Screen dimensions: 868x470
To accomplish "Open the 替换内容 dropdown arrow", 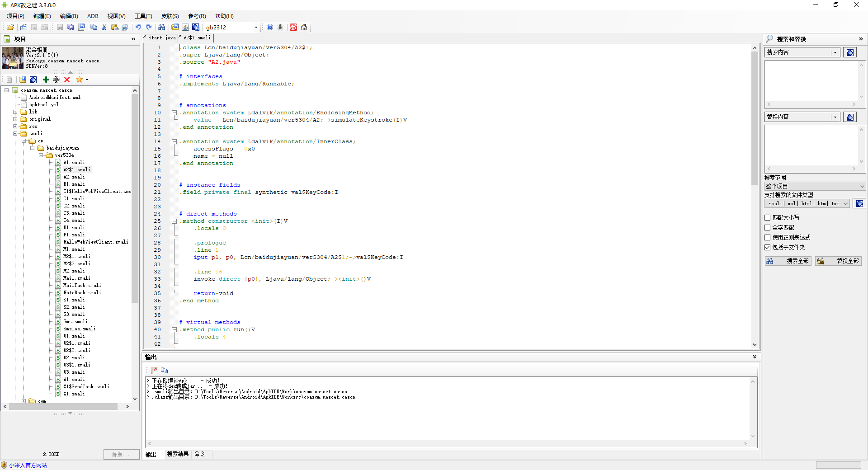I will tap(835, 117).
